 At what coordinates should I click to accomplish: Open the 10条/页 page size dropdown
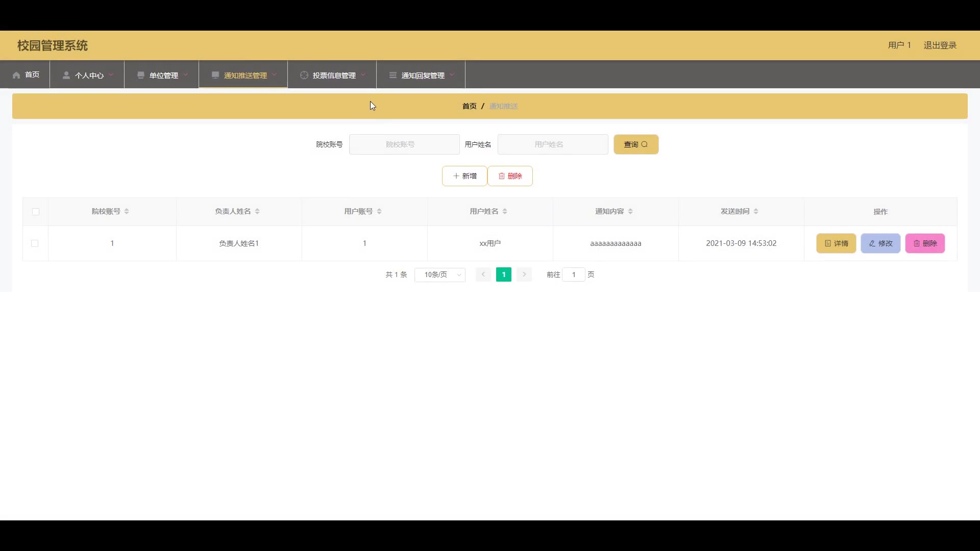(439, 274)
